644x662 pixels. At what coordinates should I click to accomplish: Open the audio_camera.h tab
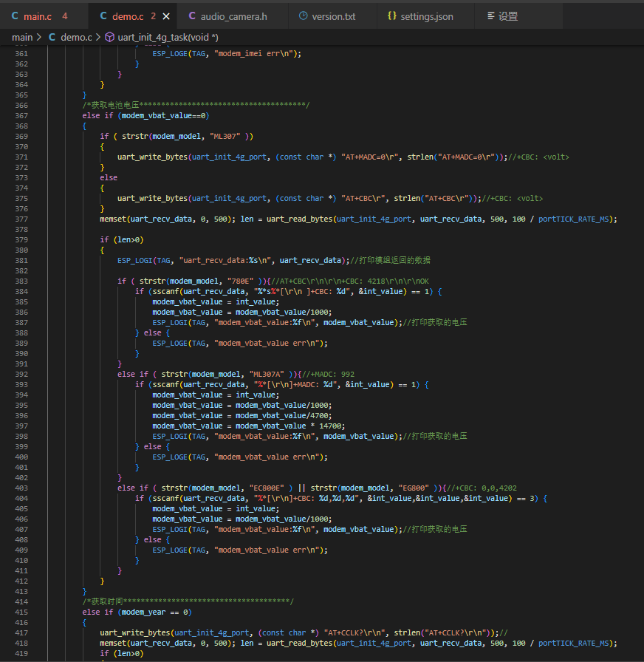pyautogui.click(x=233, y=16)
